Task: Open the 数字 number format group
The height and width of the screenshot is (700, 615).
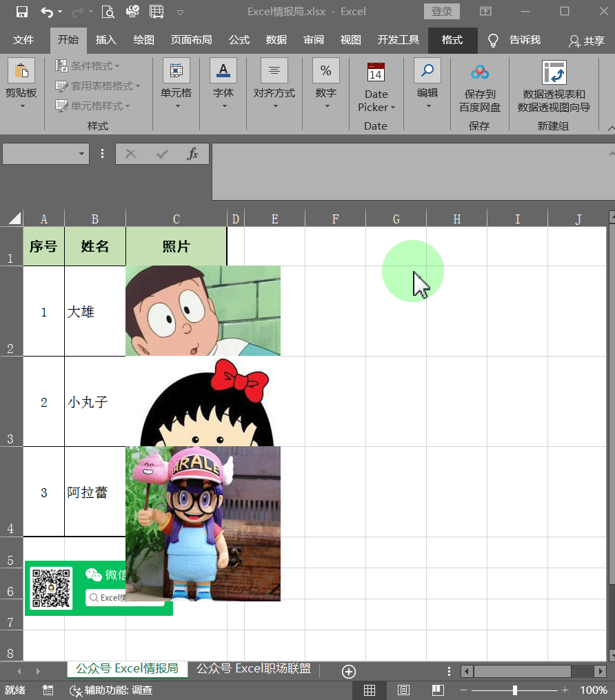Action: [x=326, y=84]
